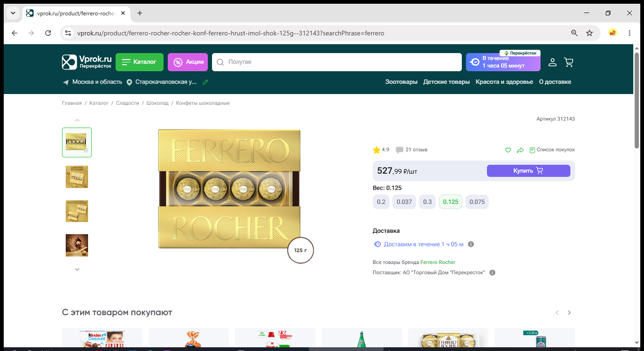Click the info icon beside delivery time
Image resolution: width=644 pixels, height=351 pixels.
pos(471,244)
